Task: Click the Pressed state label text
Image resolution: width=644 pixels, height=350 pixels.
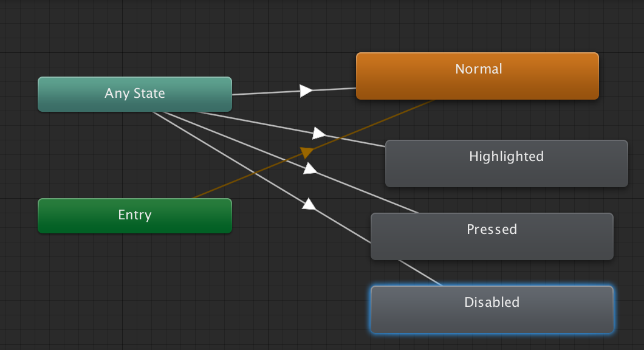Action: pyautogui.click(x=492, y=229)
